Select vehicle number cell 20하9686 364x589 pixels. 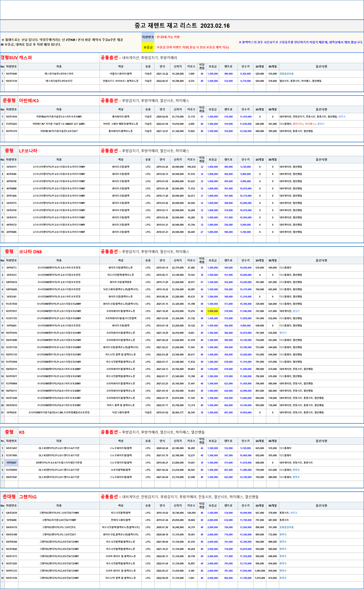tap(11, 232)
